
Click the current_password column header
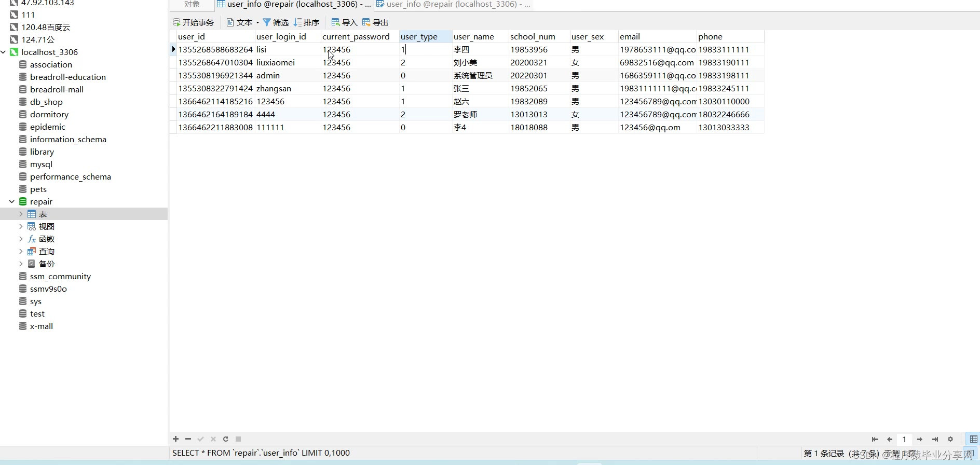pyautogui.click(x=360, y=36)
